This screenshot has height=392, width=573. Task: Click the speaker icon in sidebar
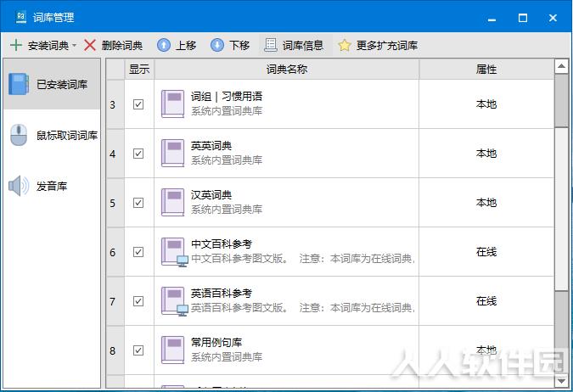19,186
